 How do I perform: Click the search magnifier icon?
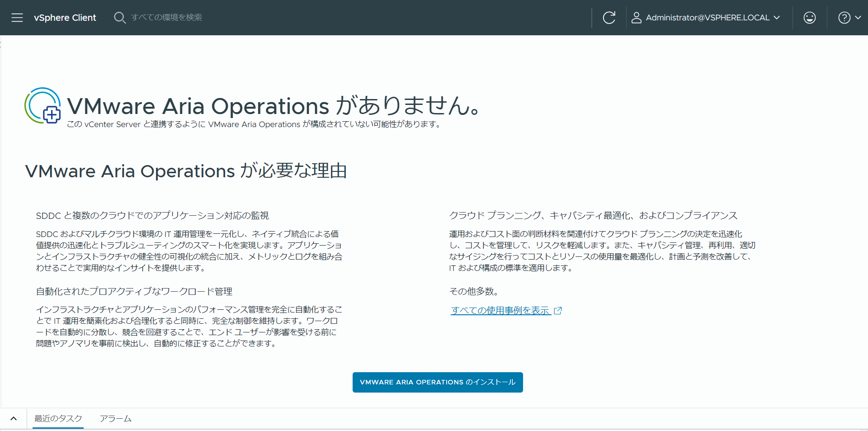coord(120,18)
